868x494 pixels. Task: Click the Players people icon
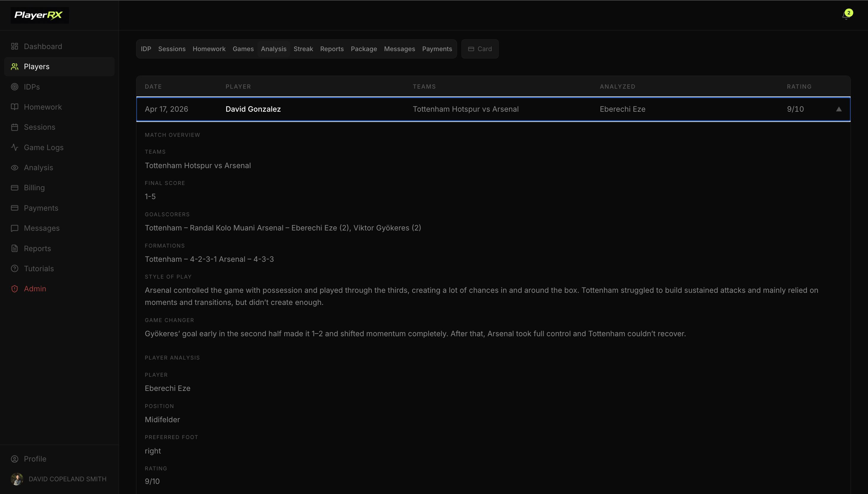(x=14, y=66)
